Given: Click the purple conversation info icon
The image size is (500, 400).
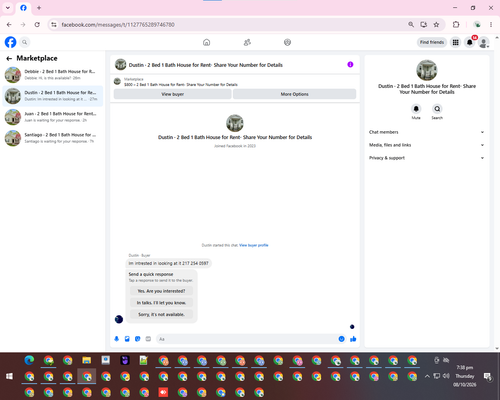Looking at the screenshot, I should pyautogui.click(x=350, y=64).
